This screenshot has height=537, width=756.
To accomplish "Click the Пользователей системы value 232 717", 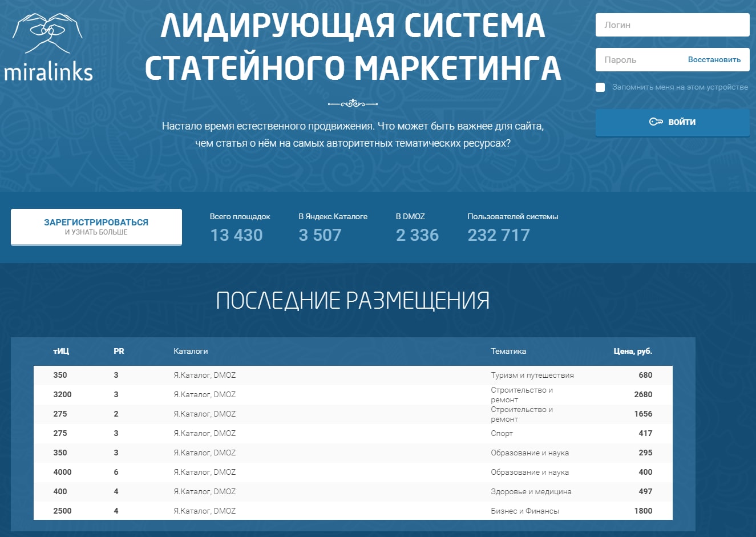I will click(499, 235).
